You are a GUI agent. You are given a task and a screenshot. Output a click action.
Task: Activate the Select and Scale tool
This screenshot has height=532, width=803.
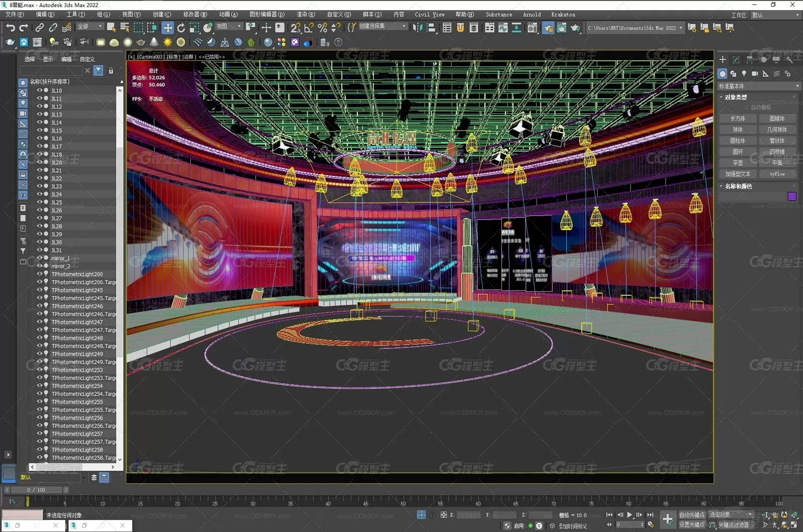tap(194, 28)
